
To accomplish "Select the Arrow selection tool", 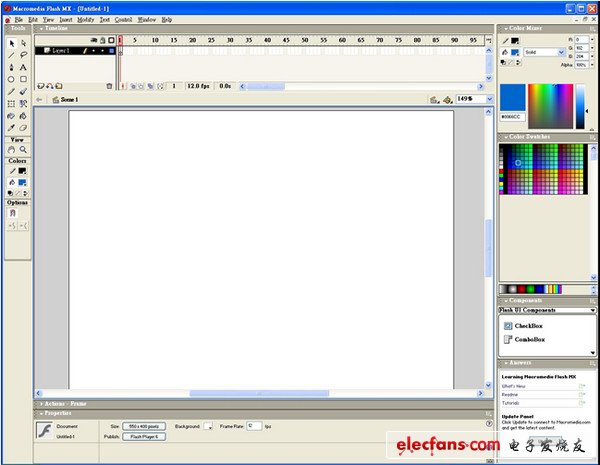I will coord(11,43).
